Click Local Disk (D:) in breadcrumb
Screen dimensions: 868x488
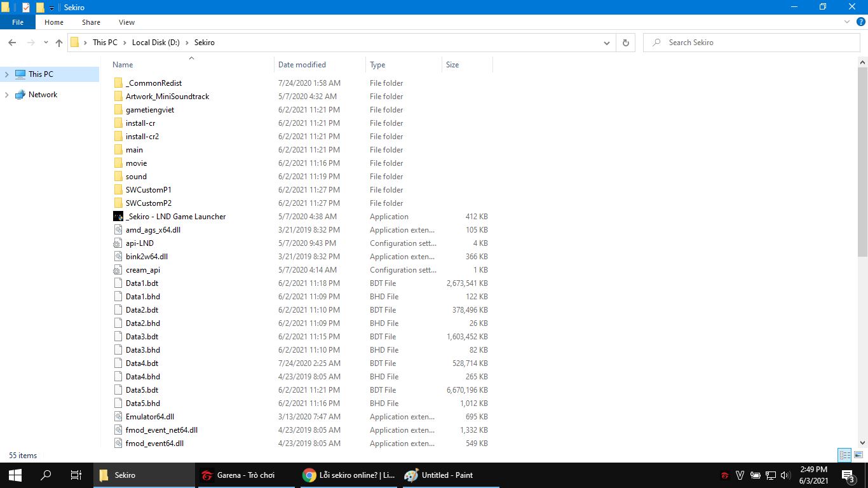tap(156, 43)
